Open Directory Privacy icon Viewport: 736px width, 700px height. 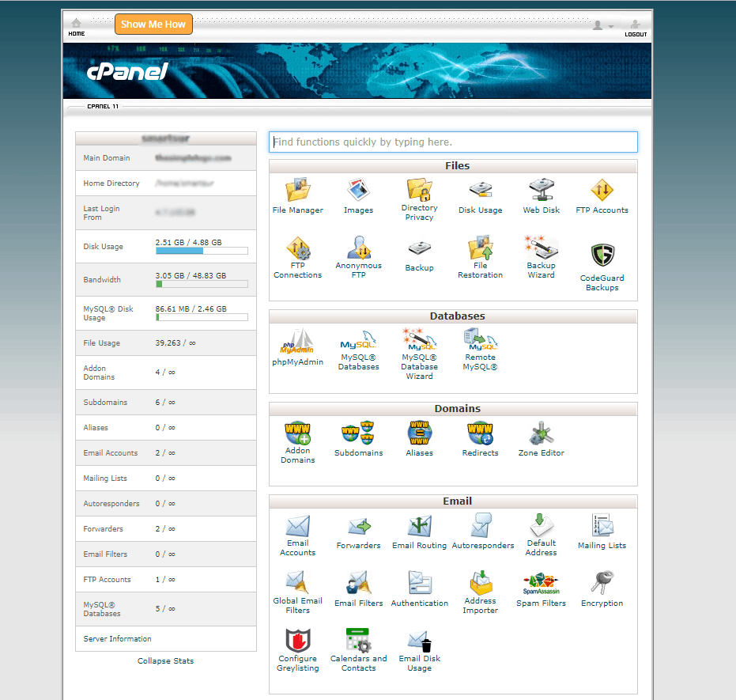(x=419, y=189)
